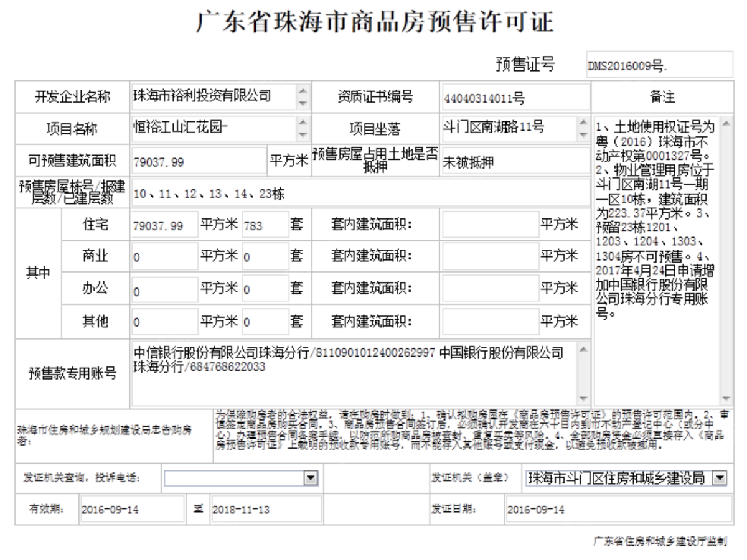
Task: Click the 商业 area field
Action: (164, 256)
